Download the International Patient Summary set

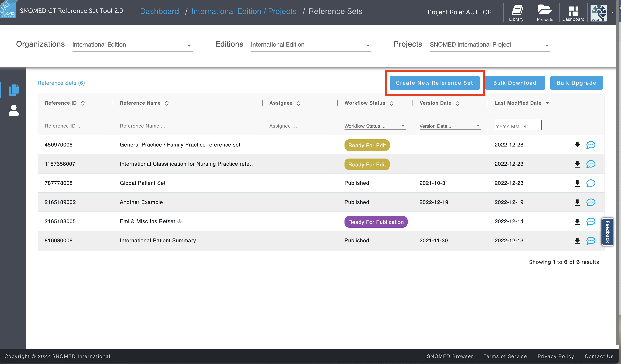click(577, 241)
